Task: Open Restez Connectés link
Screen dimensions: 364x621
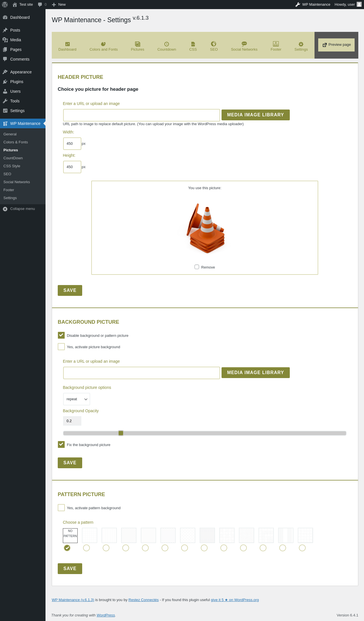Action: point(144,600)
